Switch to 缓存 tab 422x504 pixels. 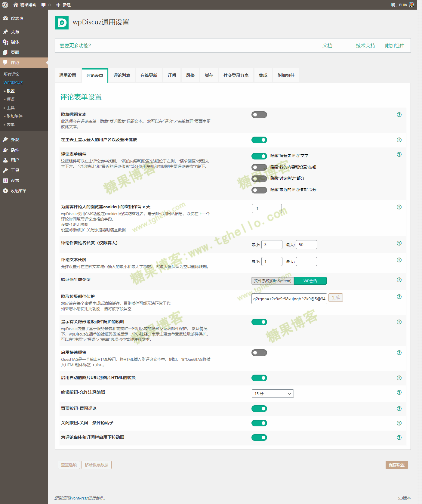click(x=209, y=76)
